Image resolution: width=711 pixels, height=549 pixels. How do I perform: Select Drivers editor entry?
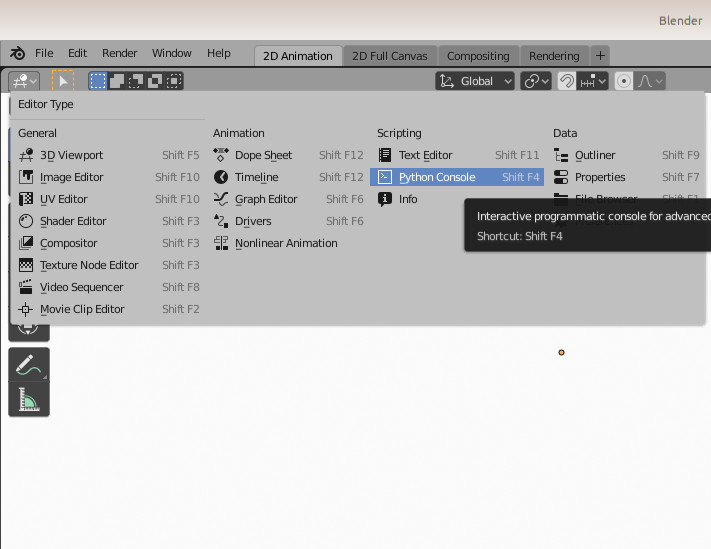pyautogui.click(x=288, y=221)
